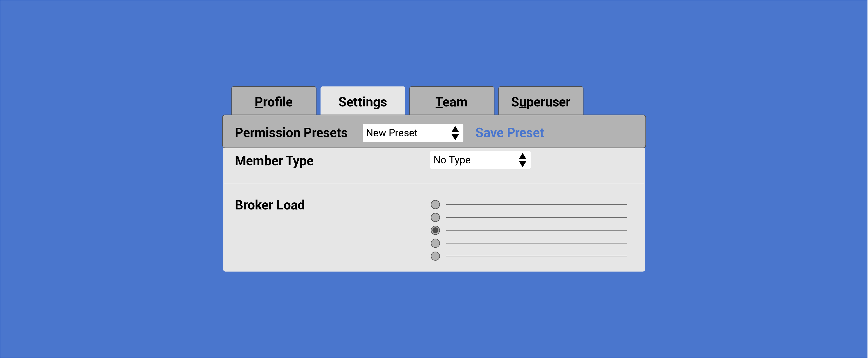
Task: Select the fourth Broker Load radio button
Action: coord(435,243)
